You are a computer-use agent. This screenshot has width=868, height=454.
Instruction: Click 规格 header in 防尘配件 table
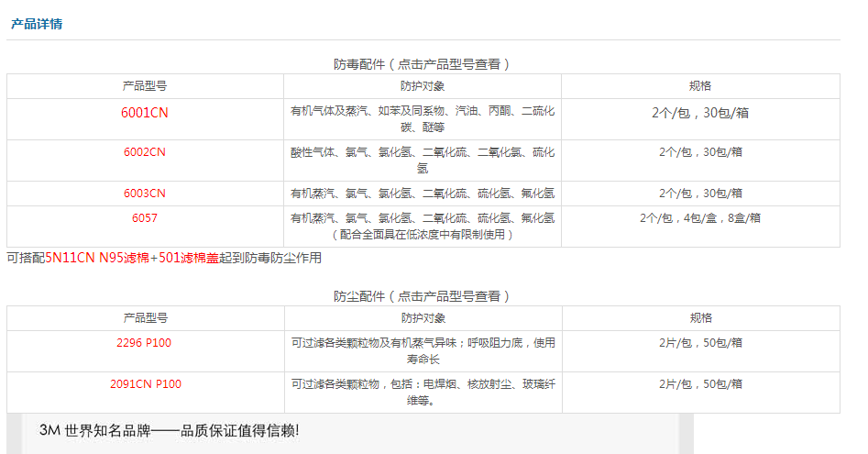coord(701,318)
